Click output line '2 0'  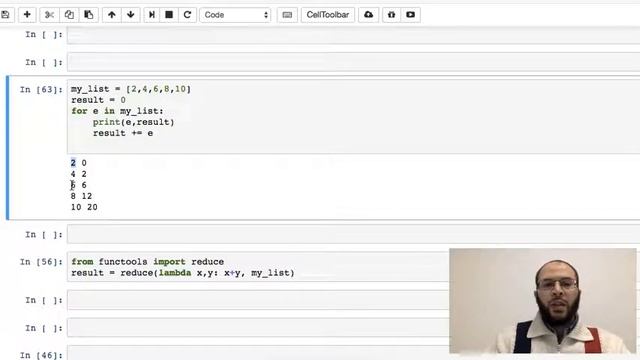(78, 163)
